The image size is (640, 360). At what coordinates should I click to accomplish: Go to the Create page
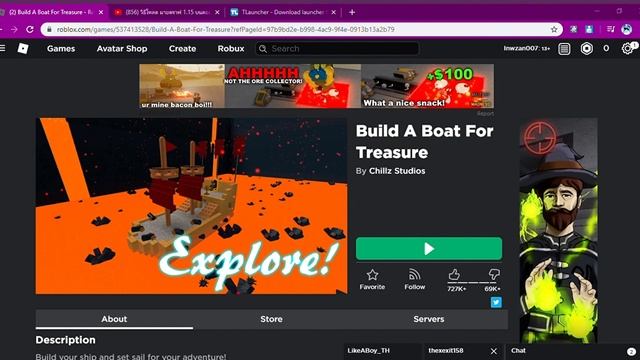tap(182, 49)
